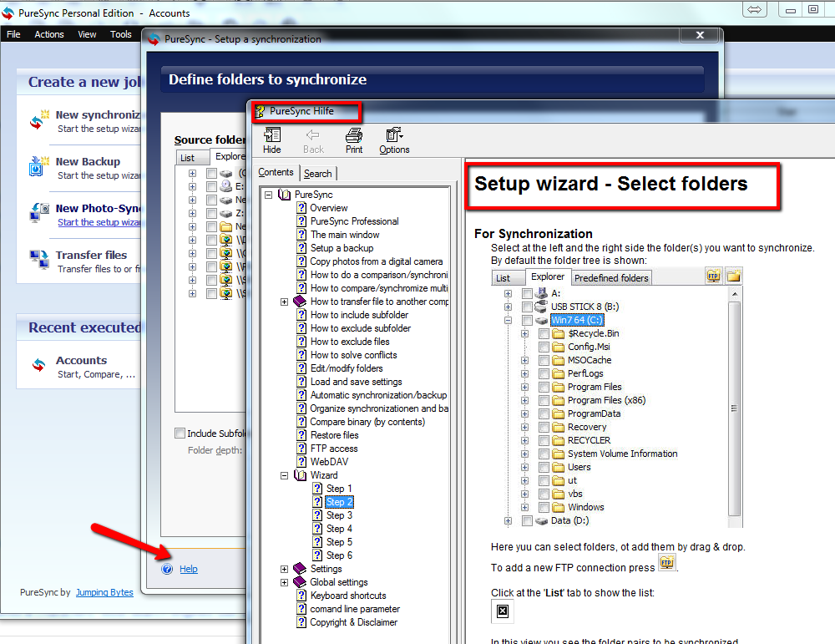Screen dimensions: 835x644
Task: Click the Help link in setup wizard
Action: pyautogui.click(x=189, y=569)
